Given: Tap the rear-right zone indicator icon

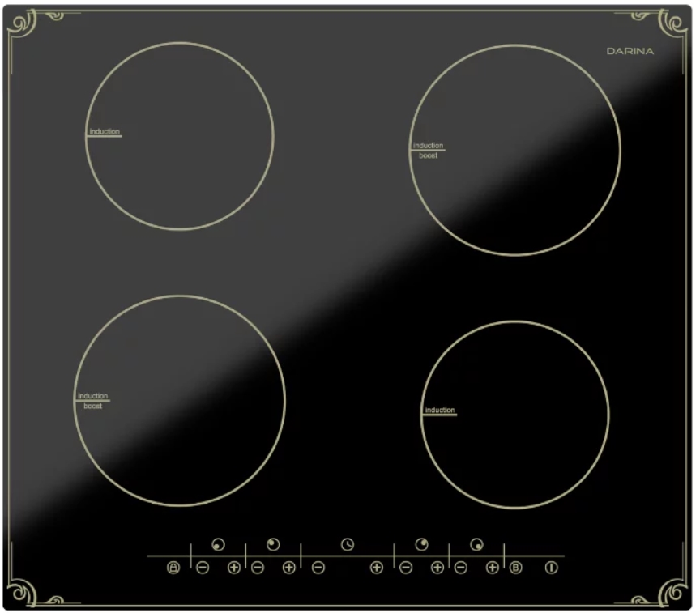Looking at the screenshot, I should [x=421, y=544].
